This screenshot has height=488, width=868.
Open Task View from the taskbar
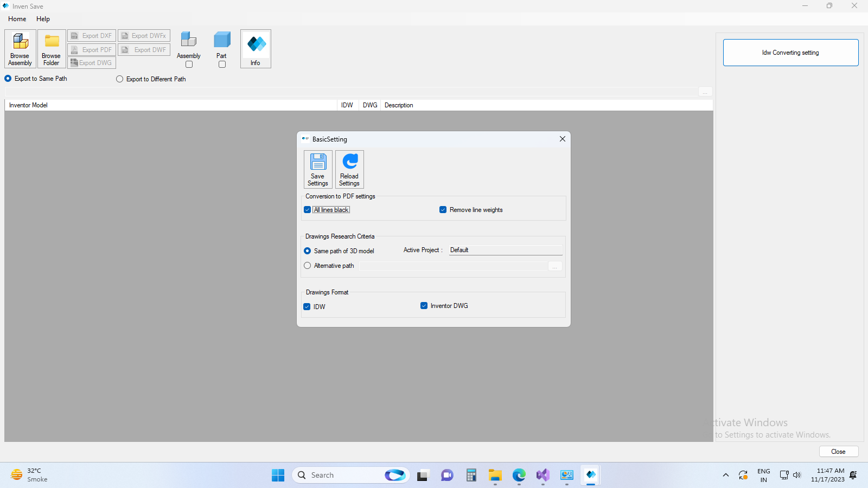tap(423, 475)
